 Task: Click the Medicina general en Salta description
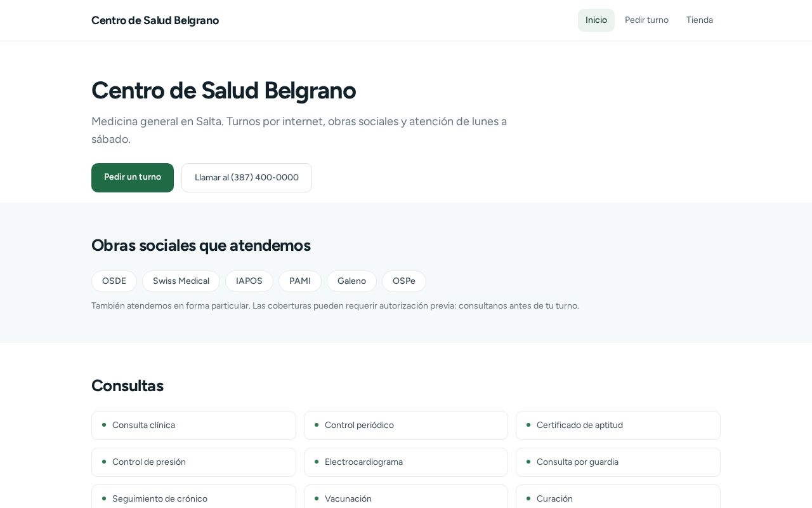(x=299, y=130)
